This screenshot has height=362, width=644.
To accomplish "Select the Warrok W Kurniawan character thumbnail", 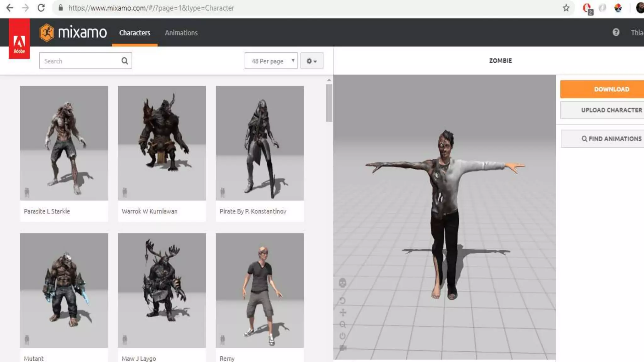I will (162, 143).
